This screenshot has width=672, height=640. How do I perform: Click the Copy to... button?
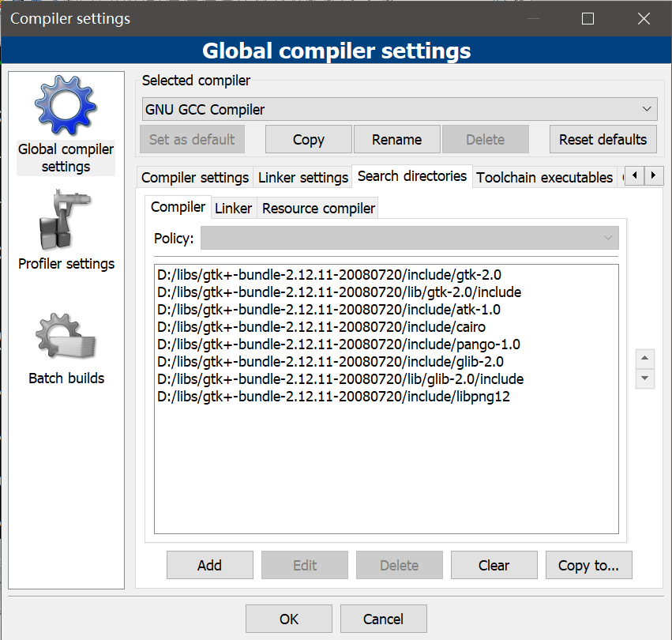[x=588, y=565]
